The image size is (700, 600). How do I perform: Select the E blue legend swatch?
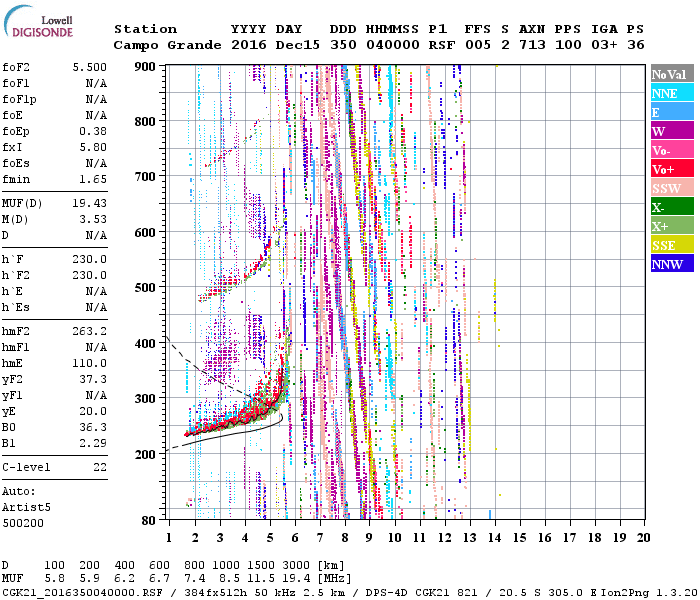pos(672,112)
